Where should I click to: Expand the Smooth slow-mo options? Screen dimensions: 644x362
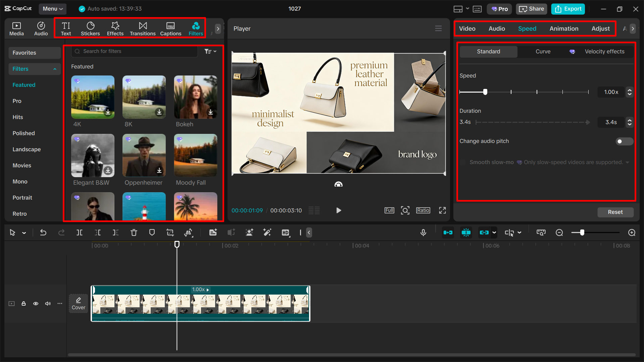(x=628, y=162)
